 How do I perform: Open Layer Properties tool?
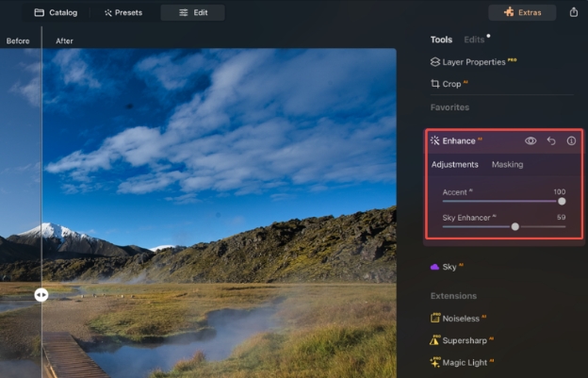point(474,62)
